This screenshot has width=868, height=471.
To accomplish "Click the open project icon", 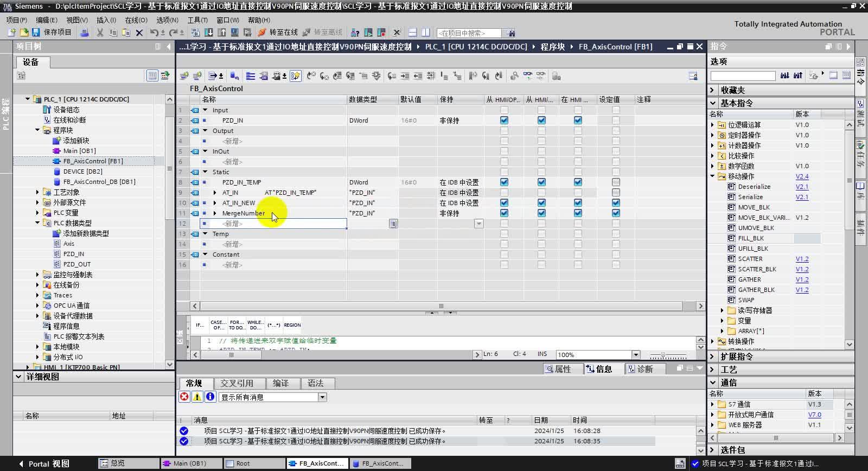I will coord(24,33).
